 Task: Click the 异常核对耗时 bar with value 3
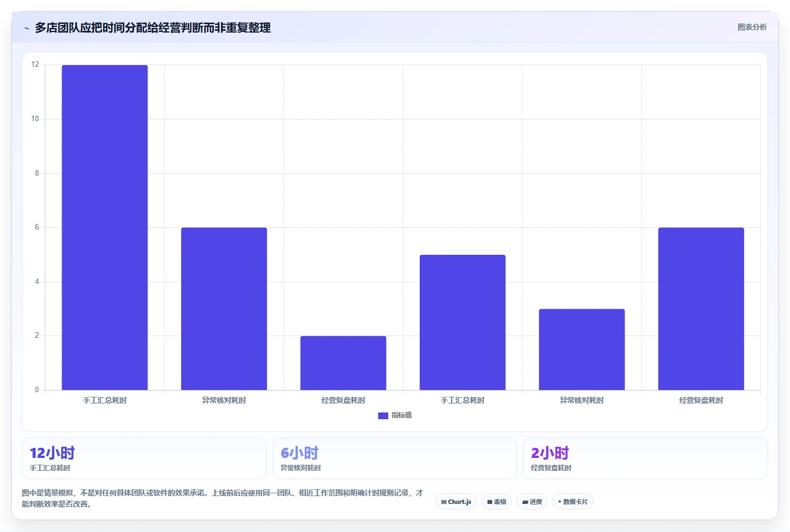click(x=582, y=350)
